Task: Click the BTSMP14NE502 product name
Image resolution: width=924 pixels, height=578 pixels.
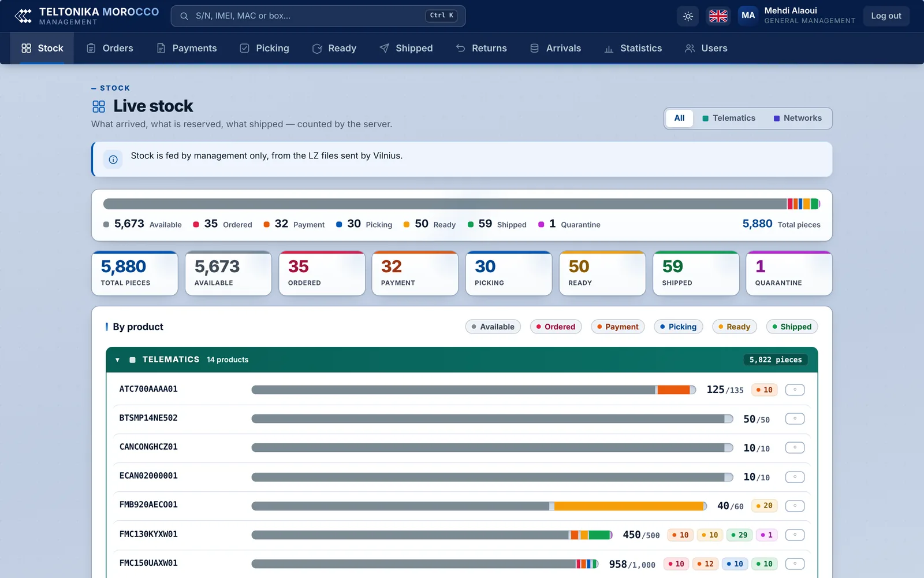Action: point(148,418)
